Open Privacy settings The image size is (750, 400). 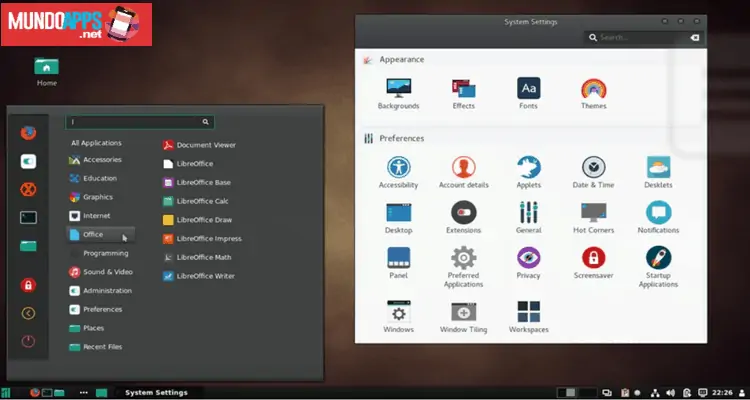529,263
